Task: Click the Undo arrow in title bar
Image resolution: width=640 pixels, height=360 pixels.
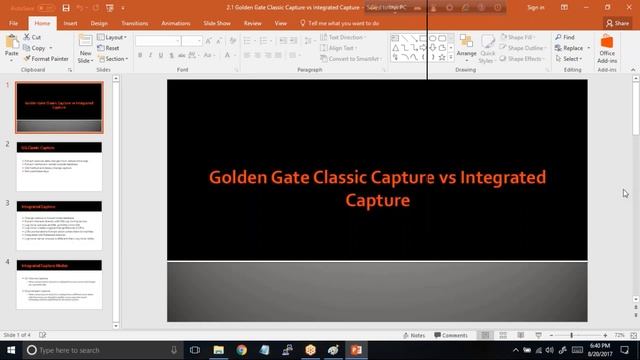Action: pyautogui.click(x=80, y=8)
